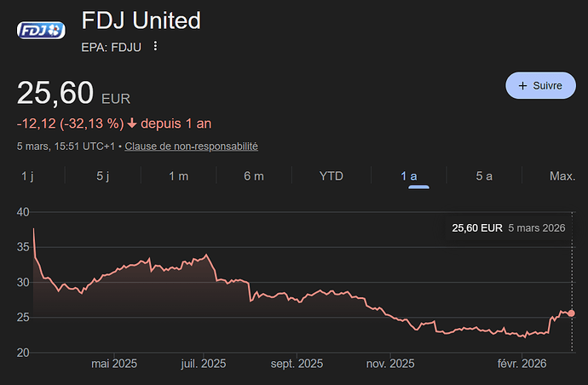Image resolution: width=588 pixels, height=385 pixels.
Task: Click the red downward arrow trend icon
Action: click(x=132, y=124)
